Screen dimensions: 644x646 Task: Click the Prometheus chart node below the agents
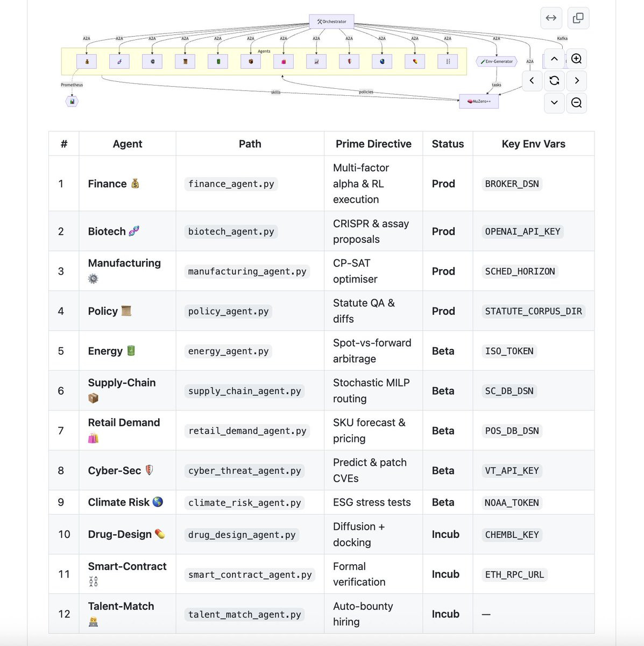pos(72,101)
